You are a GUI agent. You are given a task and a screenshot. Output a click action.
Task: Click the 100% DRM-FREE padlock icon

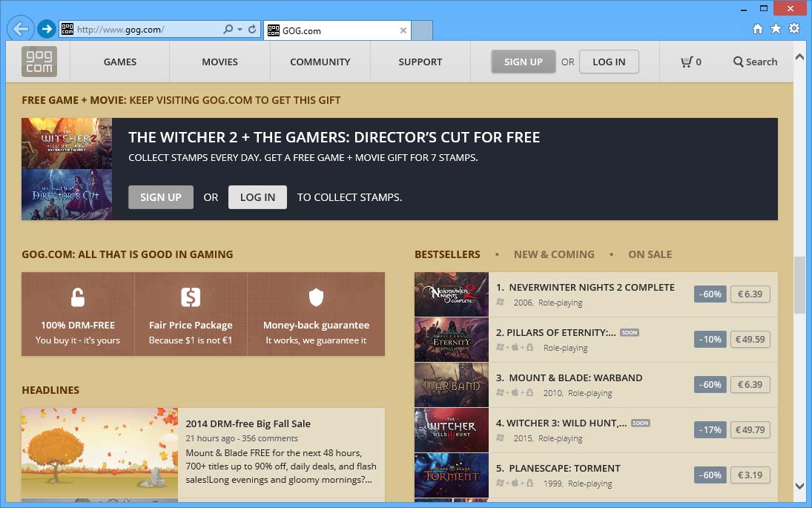click(x=78, y=297)
